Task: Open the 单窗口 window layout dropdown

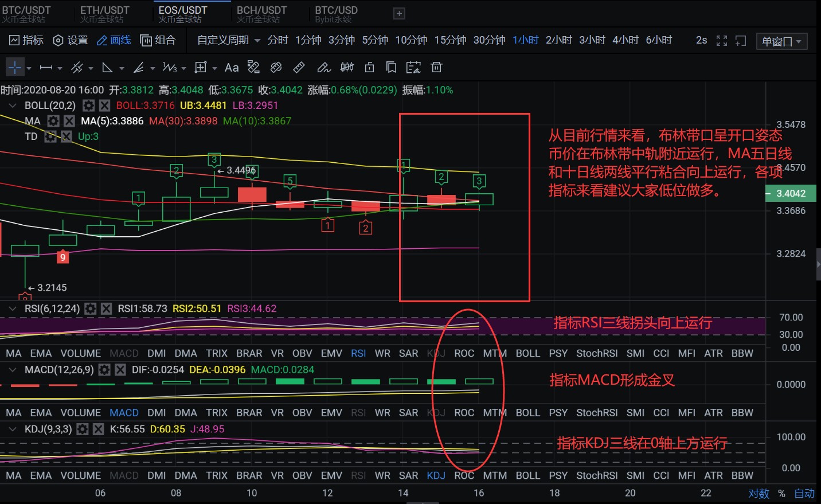Action: [781, 41]
